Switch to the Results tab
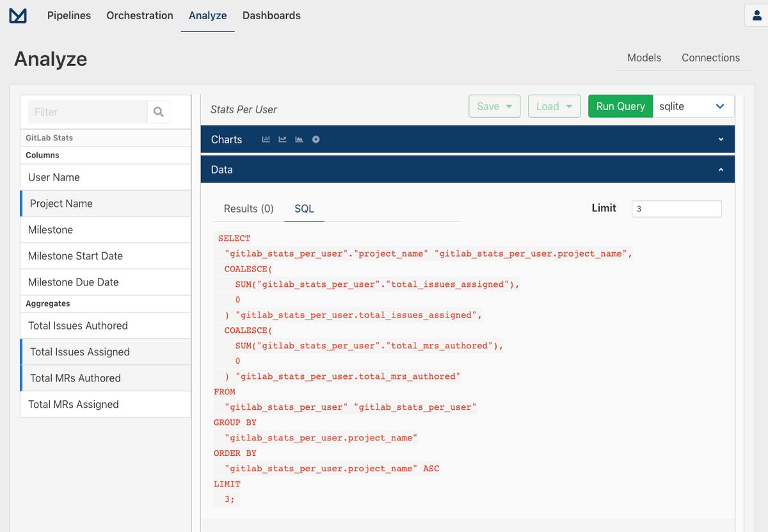The height and width of the screenshot is (532, 768). coord(250,208)
